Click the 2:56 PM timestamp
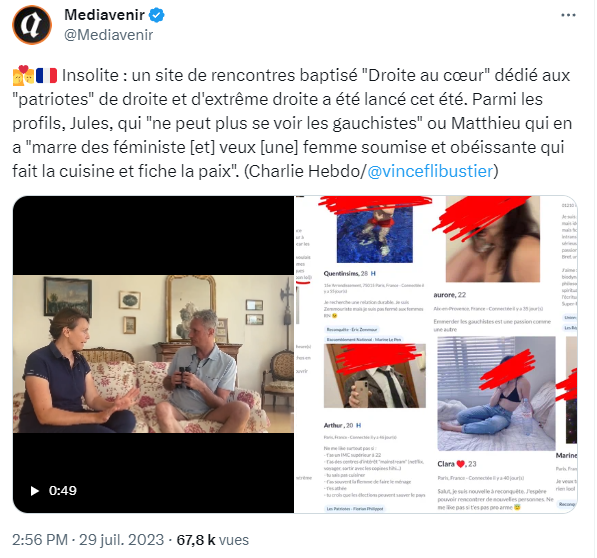 [x=40, y=540]
